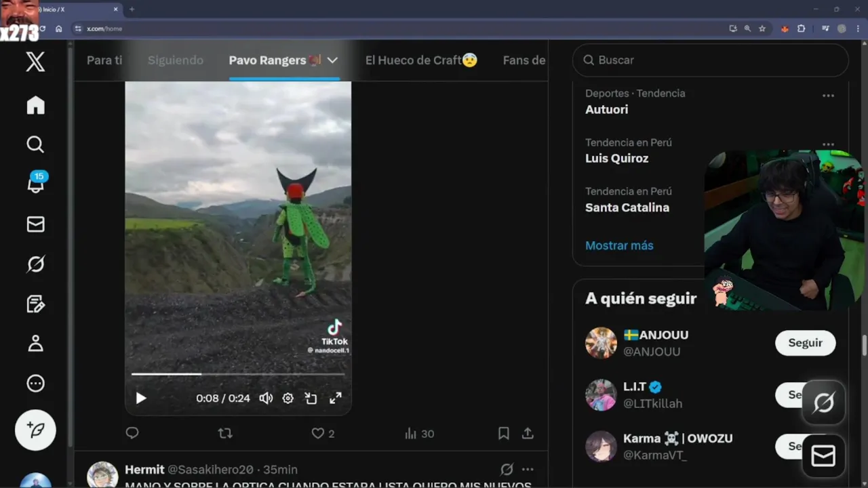Open Explore magnifier in left sidebar
This screenshot has height=488, width=868.
(x=35, y=144)
